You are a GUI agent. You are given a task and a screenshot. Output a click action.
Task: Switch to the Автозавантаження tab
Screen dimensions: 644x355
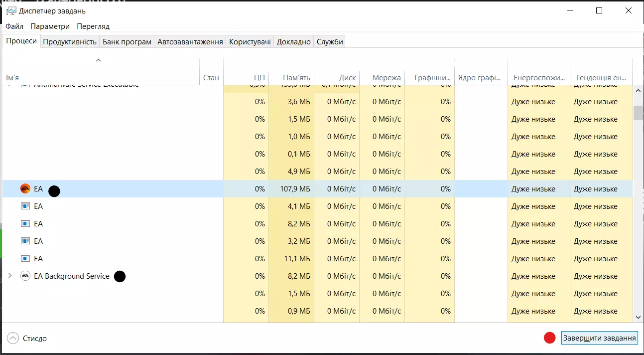click(x=190, y=42)
